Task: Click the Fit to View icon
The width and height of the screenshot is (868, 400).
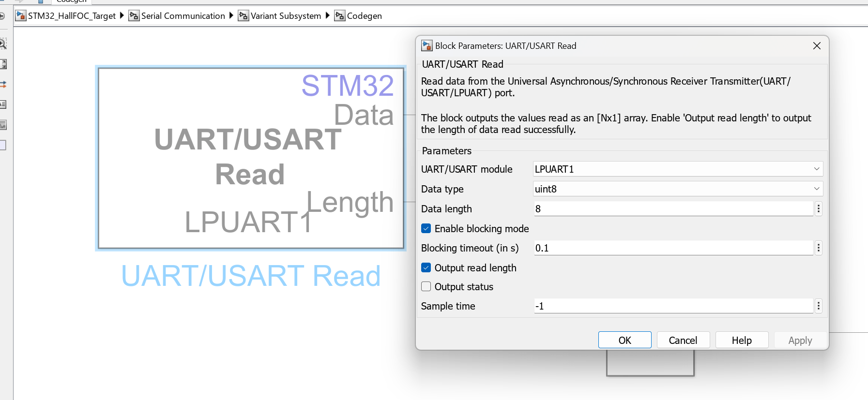Action: click(x=3, y=64)
